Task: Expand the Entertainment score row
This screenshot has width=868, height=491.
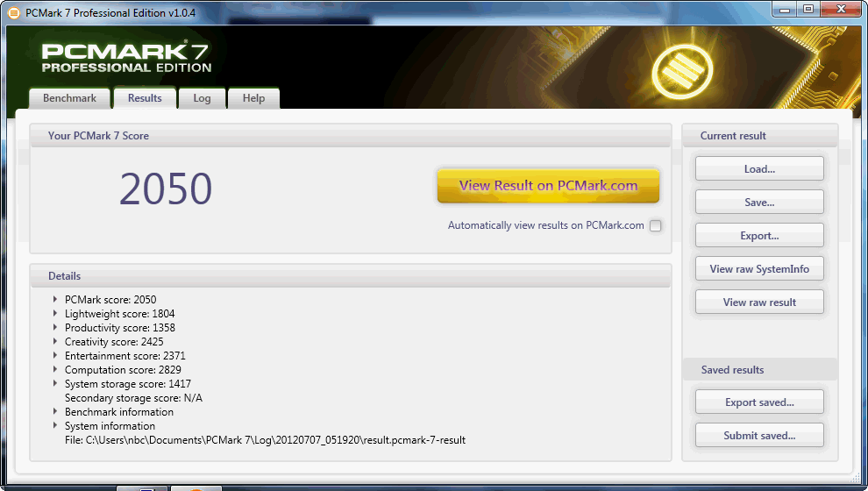Action: tap(55, 355)
